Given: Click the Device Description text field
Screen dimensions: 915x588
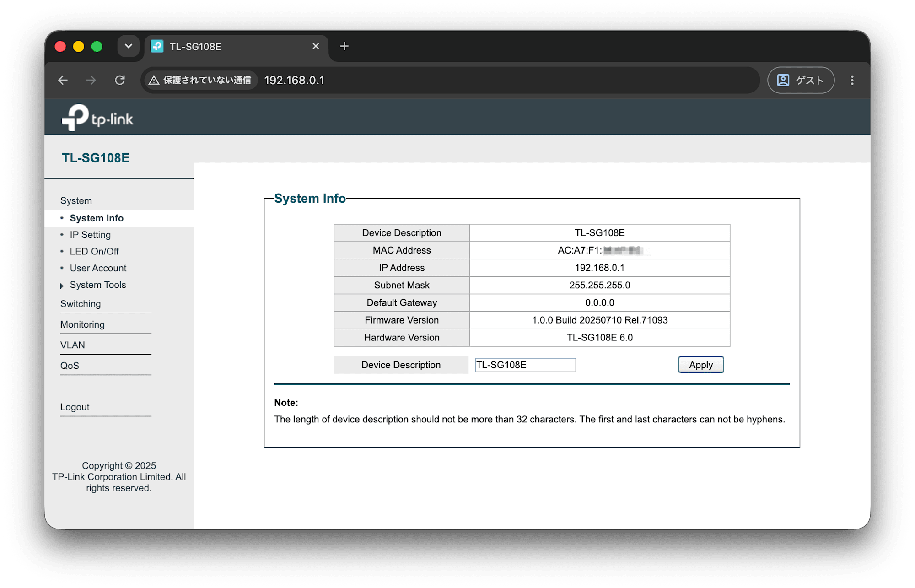Looking at the screenshot, I should 525,365.
